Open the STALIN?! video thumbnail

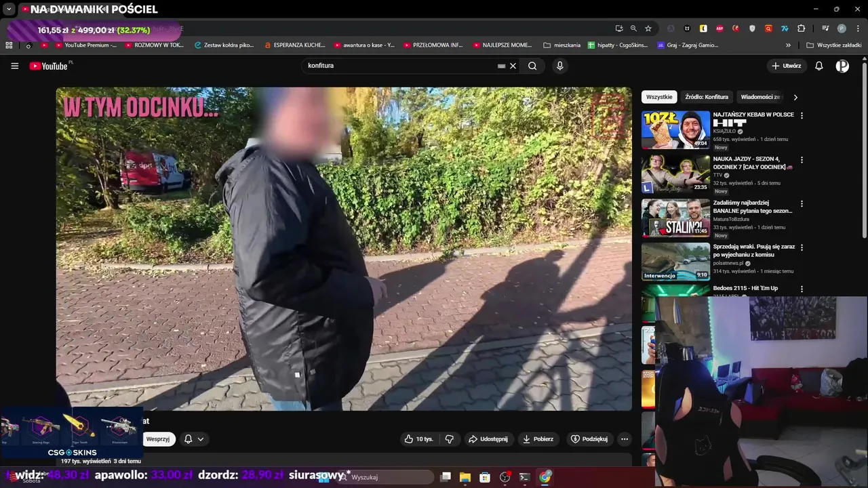(675, 218)
